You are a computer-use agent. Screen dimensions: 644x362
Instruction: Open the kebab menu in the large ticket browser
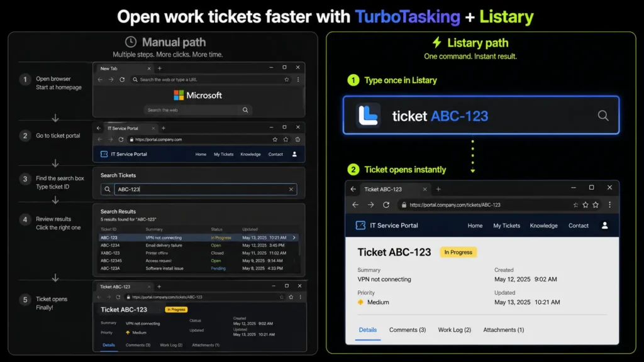(609, 205)
